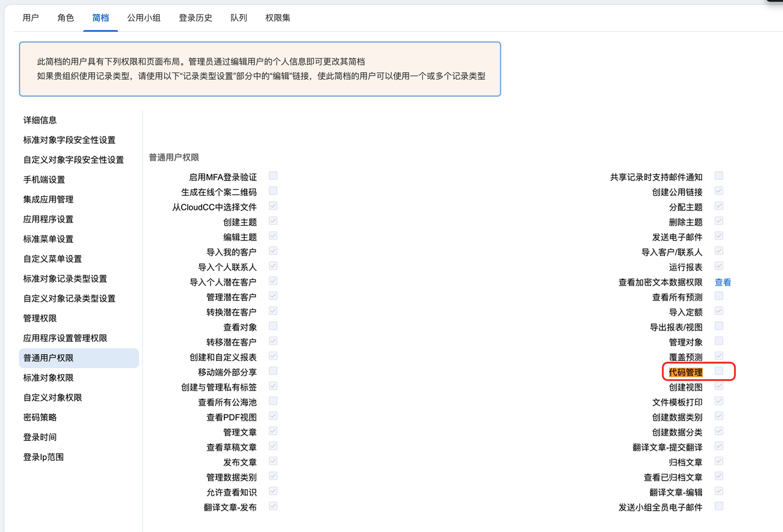
Task: Enable the 代码管理 checkbox
Action: coord(719,371)
